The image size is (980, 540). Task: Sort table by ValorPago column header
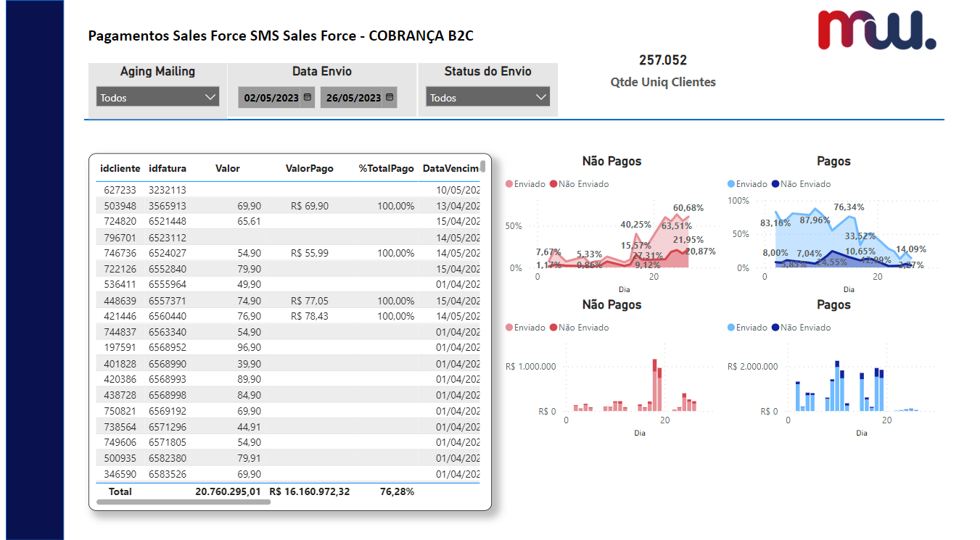[310, 168]
